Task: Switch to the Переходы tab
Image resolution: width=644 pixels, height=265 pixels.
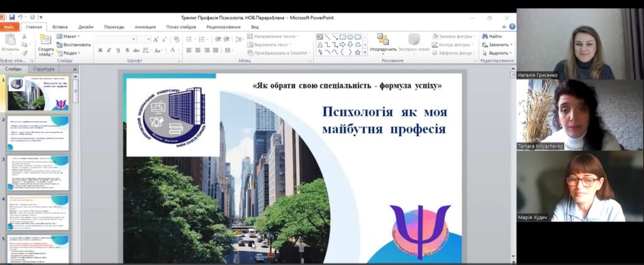Action: pos(114,26)
